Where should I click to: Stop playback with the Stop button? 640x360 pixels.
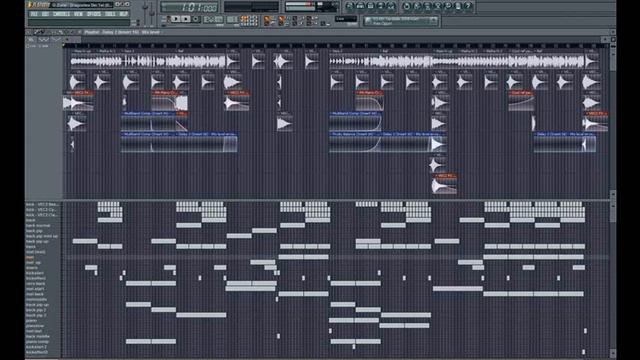click(x=186, y=19)
